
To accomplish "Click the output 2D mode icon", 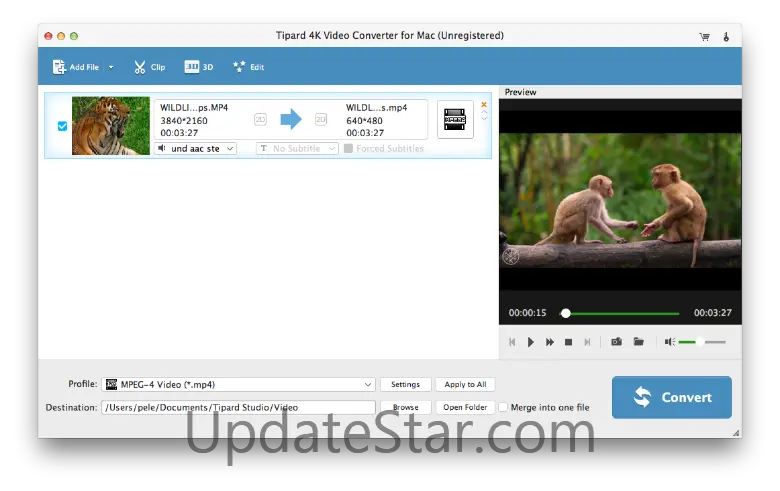I will pos(321,119).
